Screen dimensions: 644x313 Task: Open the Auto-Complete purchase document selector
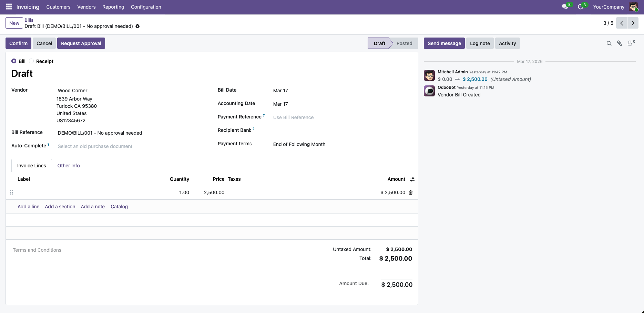tap(95, 146)
